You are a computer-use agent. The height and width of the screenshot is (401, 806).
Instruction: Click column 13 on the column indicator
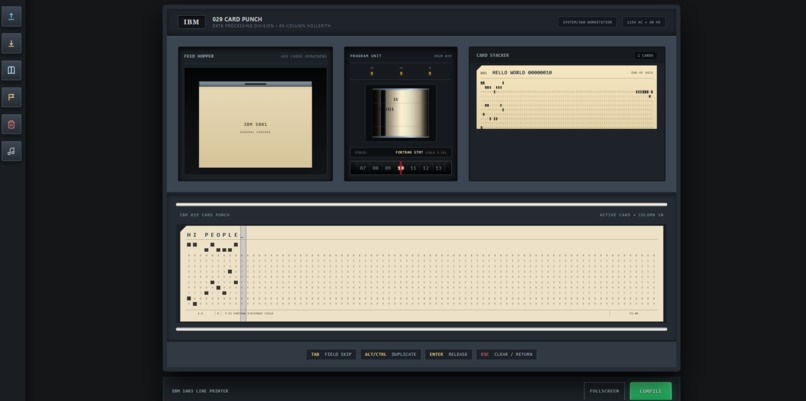pos(438,168)
